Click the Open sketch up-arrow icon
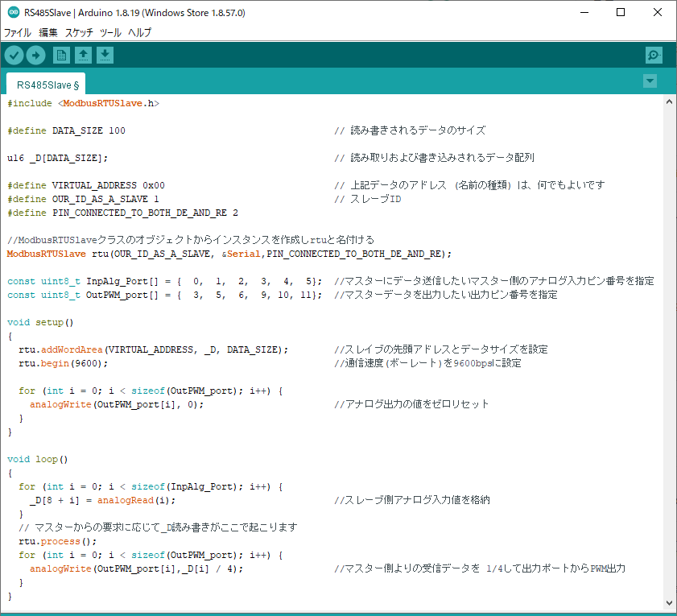 [83, 55]
